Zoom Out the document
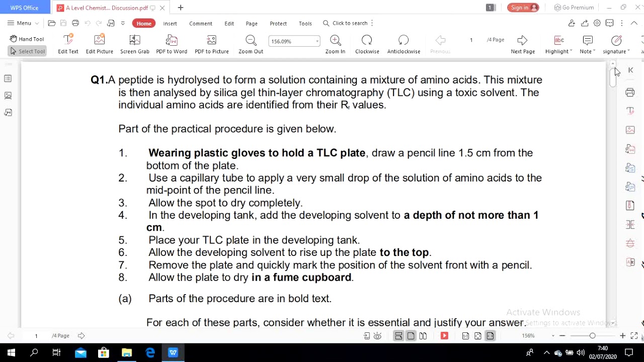Image resolution: width=644 pixels, height=362 pixels. click(251, 44)
